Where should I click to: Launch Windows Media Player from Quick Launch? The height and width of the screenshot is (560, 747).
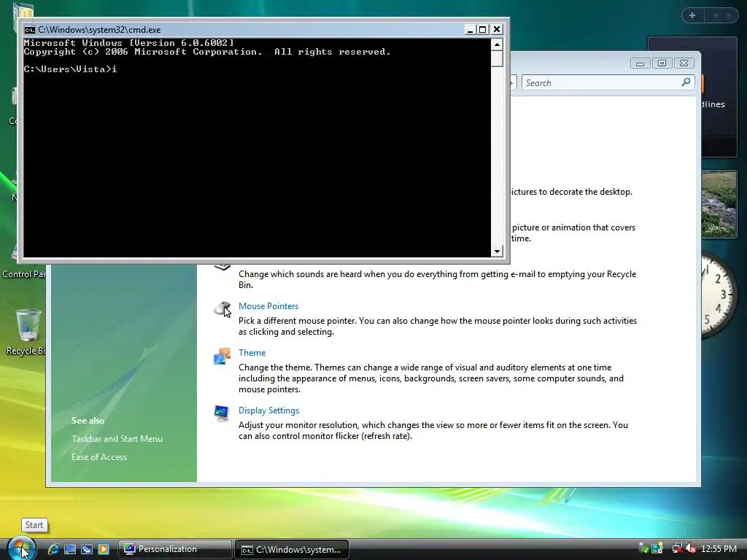click(104, 549)
